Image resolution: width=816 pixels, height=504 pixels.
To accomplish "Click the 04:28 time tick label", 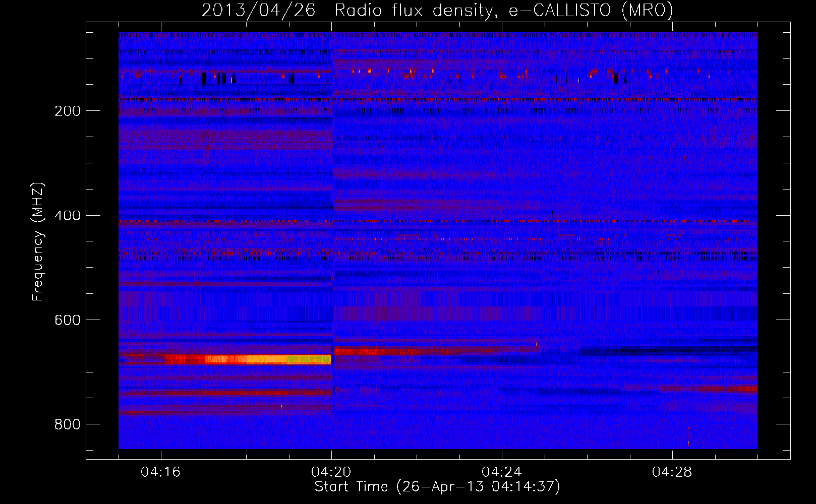I will [x=672, y=472].
